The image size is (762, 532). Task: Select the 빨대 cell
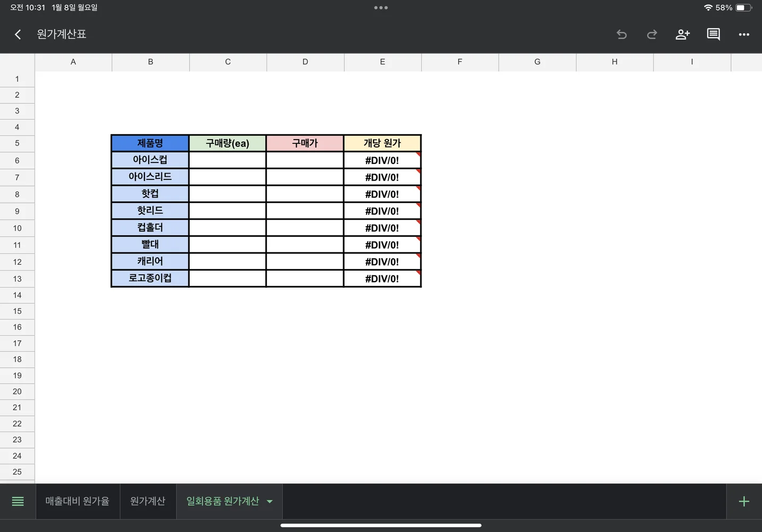click(150, 244)
